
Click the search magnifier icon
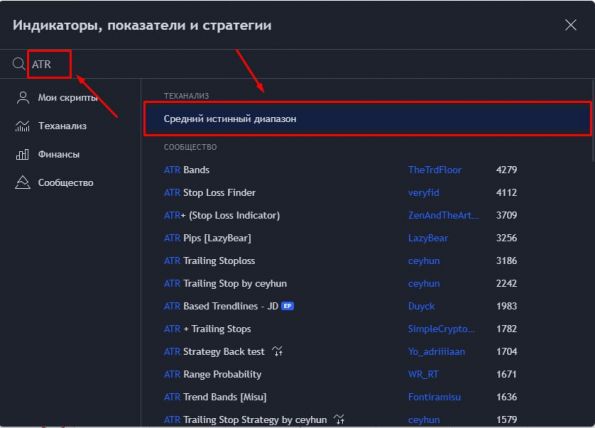[18, 63]
